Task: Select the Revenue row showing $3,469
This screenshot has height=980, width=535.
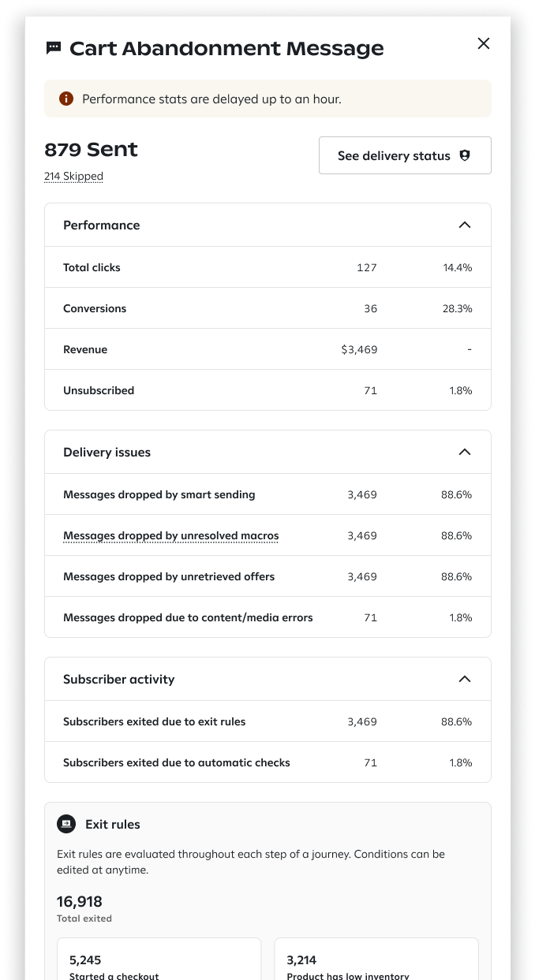Action: pyautogui.click(x=267, y=349)
